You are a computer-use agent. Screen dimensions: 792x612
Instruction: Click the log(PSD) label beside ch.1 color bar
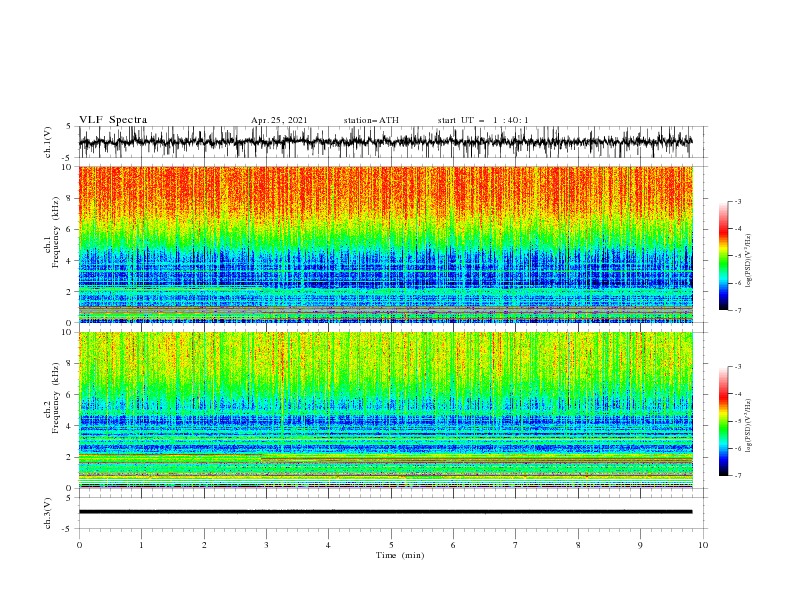click(x=748, y=261)
